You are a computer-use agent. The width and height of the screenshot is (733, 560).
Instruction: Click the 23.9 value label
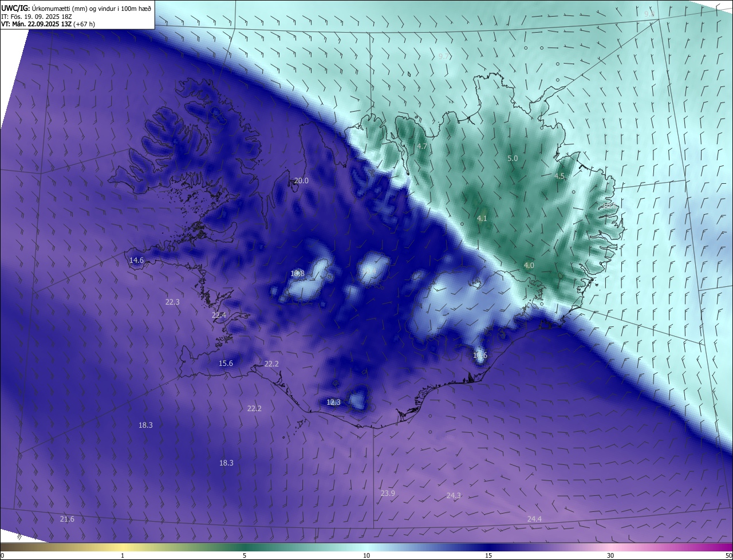click(x=388, y=493)
